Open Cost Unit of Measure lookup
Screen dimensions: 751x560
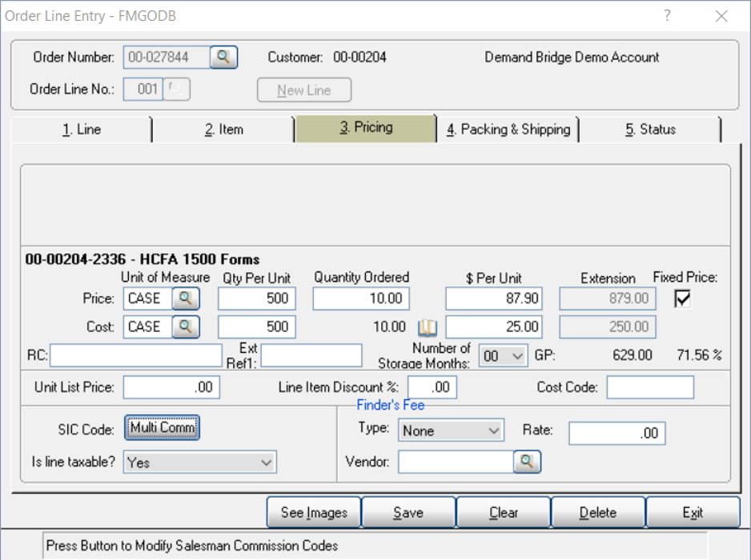(x=186, y=327)
